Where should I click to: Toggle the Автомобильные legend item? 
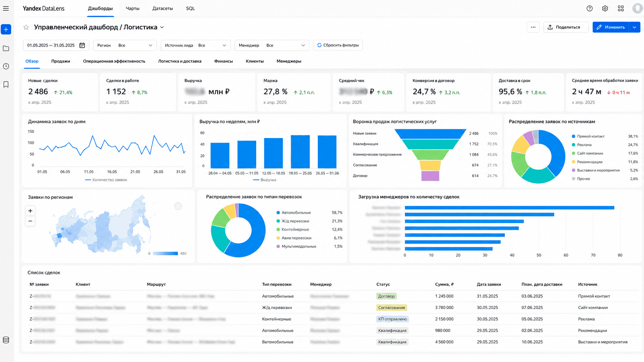coord(293,212)
